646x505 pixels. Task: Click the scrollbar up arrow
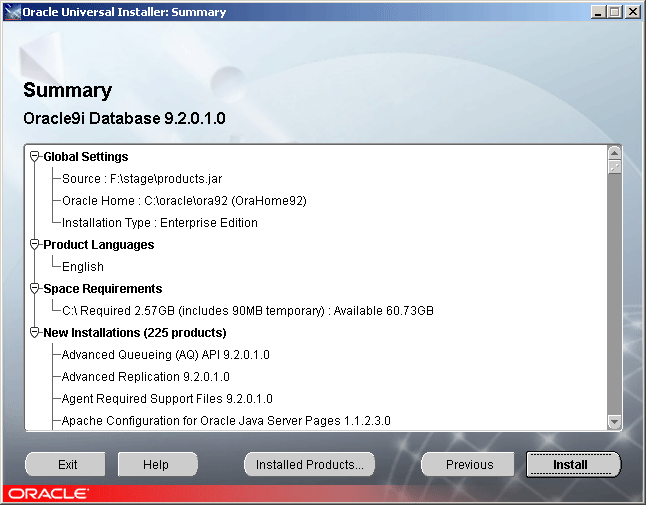pos(614,153)
